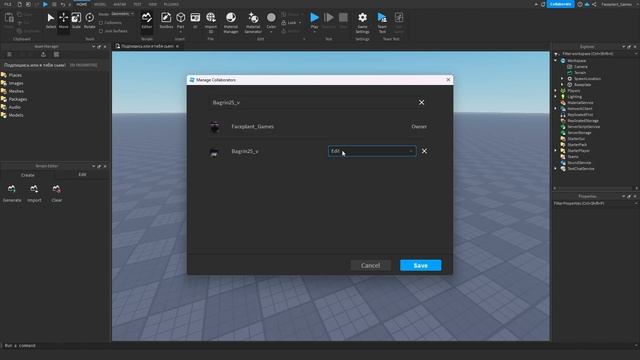The width and height of the screenshot is (640, 360).
Task: Choose the Clear terrain option
Action: click(x=56, y=193)
